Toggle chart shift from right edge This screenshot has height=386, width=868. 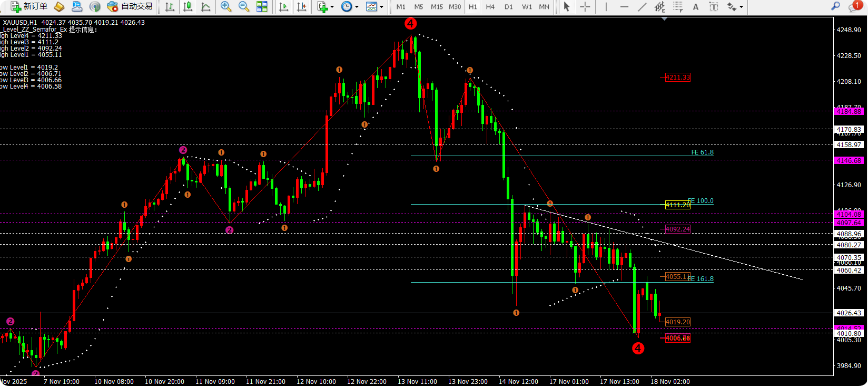[301, 7]
